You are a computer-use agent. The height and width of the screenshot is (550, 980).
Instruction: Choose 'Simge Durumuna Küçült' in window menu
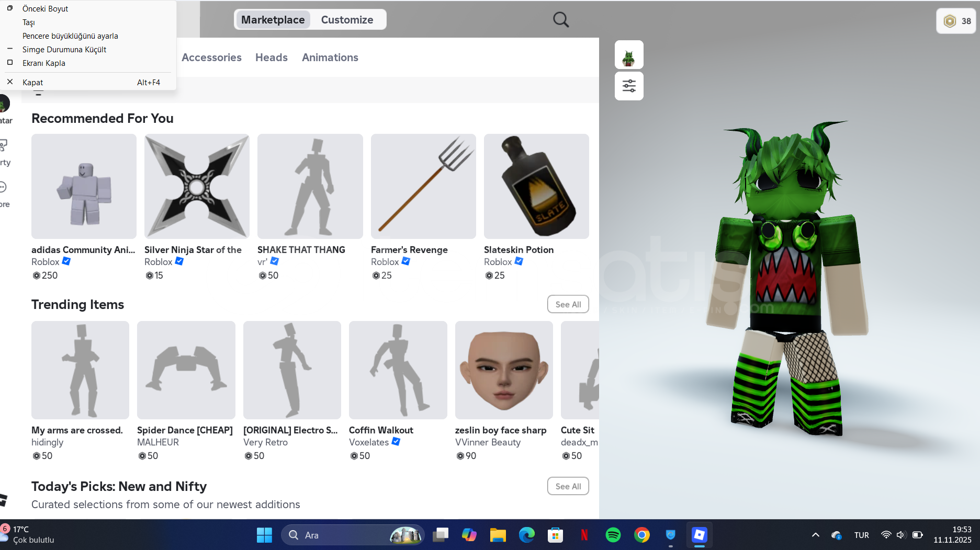(x=88, y=49)
